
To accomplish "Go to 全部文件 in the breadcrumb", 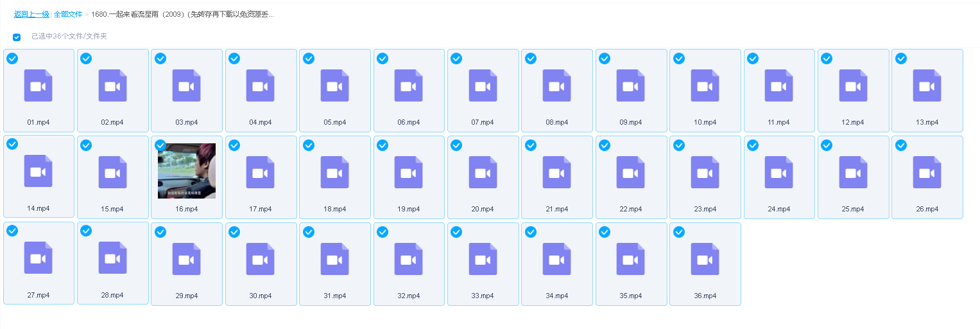I will (x=68, y=14).
